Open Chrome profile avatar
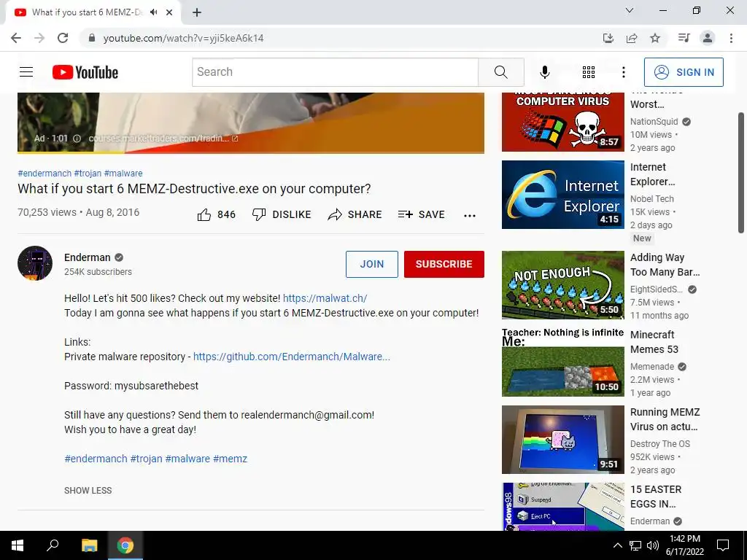 (708, 38)
